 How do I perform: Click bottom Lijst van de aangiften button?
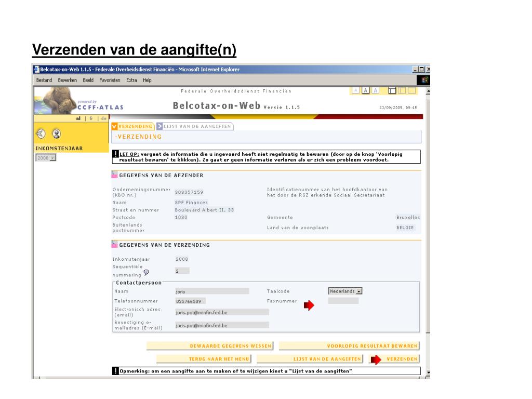tap(310, 358)
